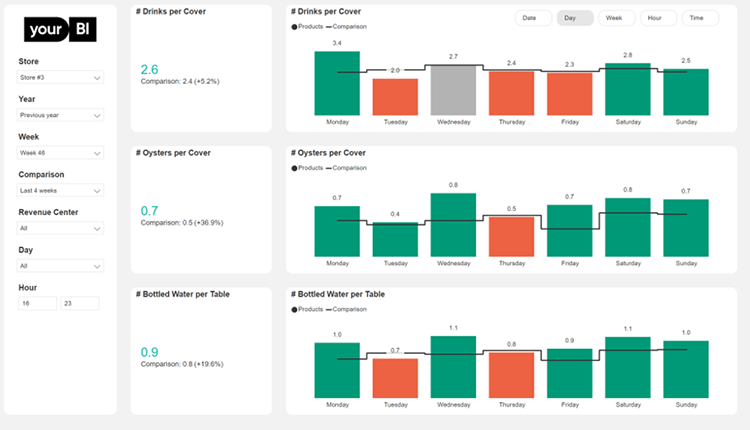The image size is (750, 430).
Task: Open the Revenue Center dropdown
Action: pos(61,228)
